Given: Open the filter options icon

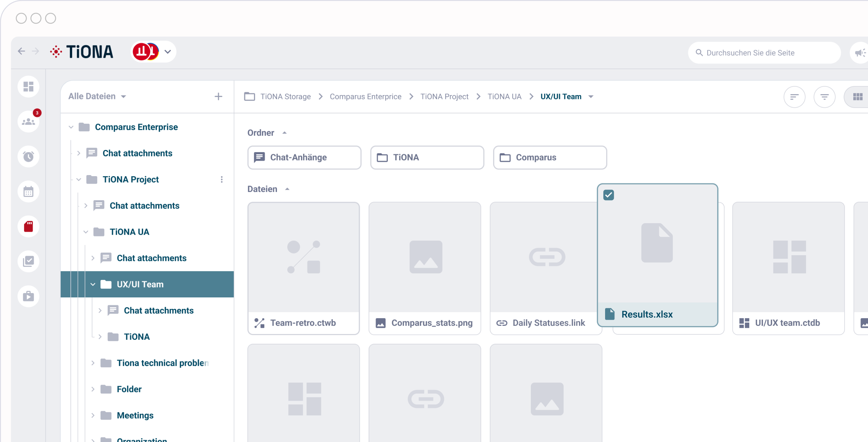Looking at the screenshot, I should tap(824, 97).
